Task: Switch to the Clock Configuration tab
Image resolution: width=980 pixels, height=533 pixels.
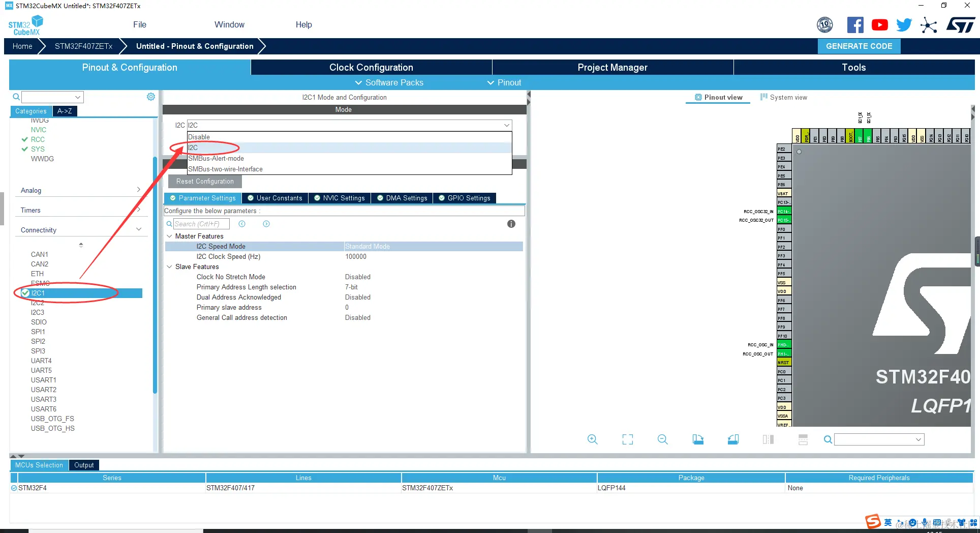Action: 371,67
